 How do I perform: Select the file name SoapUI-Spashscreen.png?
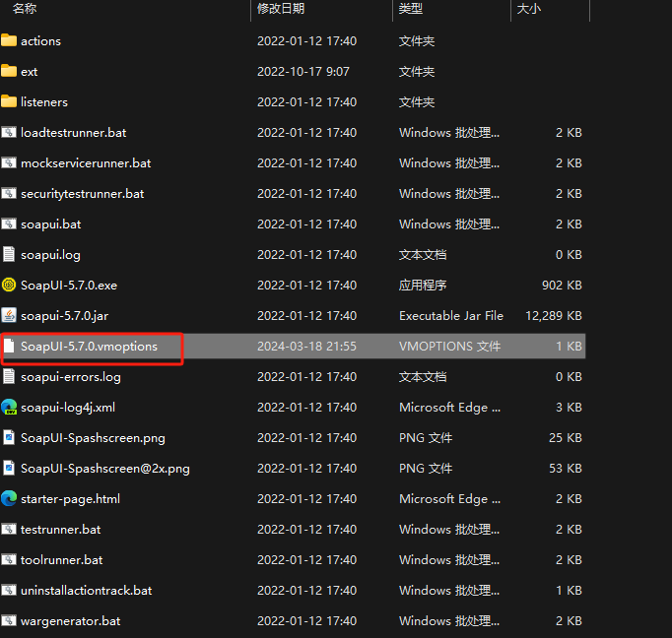[93, 438]
